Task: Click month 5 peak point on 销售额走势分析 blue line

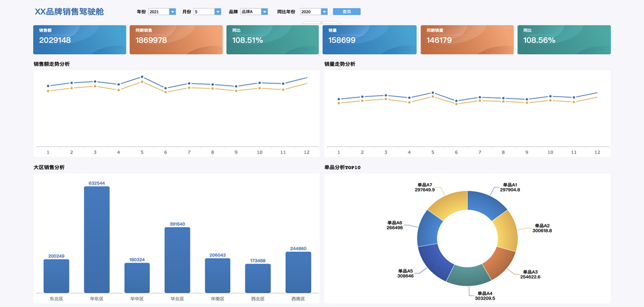Action: click(142, 77)
